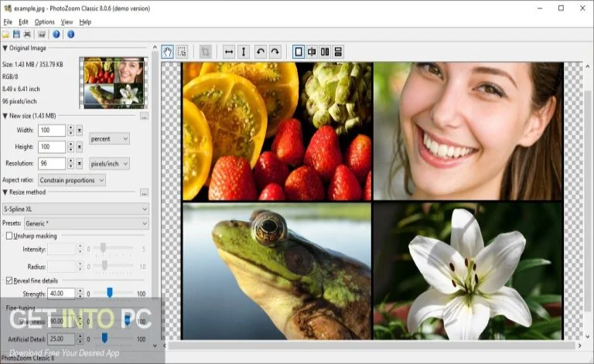Screen dimensions: 594x364
Task: Click the Strength stepper arrows
Action: click(80, 294)
